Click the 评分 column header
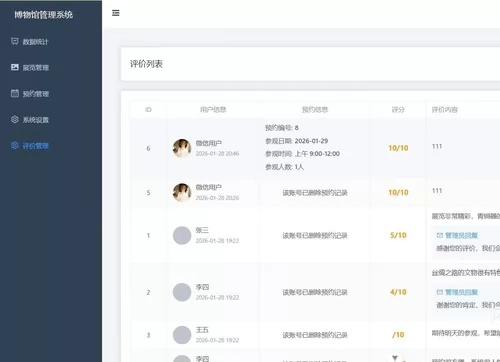 pos(398,109)
